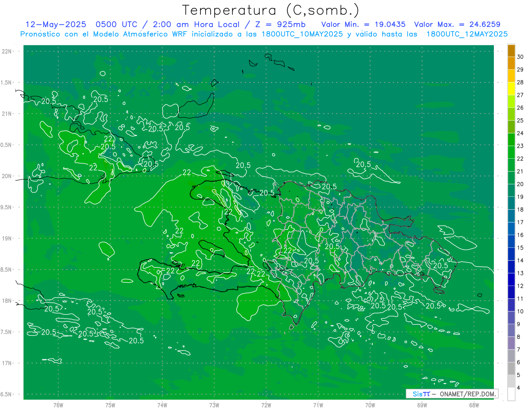The image size is (532, 411).
Task: Click the "68W" longitude axis label
Action: coord(474,405)
